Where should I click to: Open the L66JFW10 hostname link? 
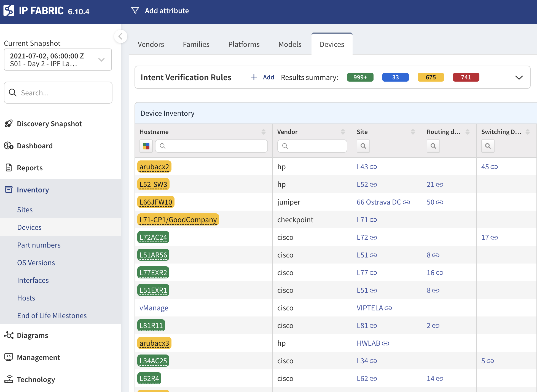click(155, 202)
